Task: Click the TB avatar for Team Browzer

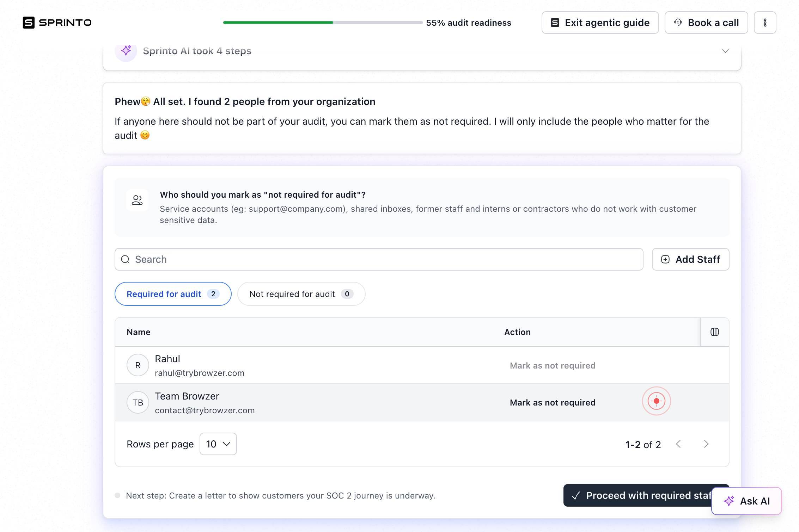Action: point(138,402)
